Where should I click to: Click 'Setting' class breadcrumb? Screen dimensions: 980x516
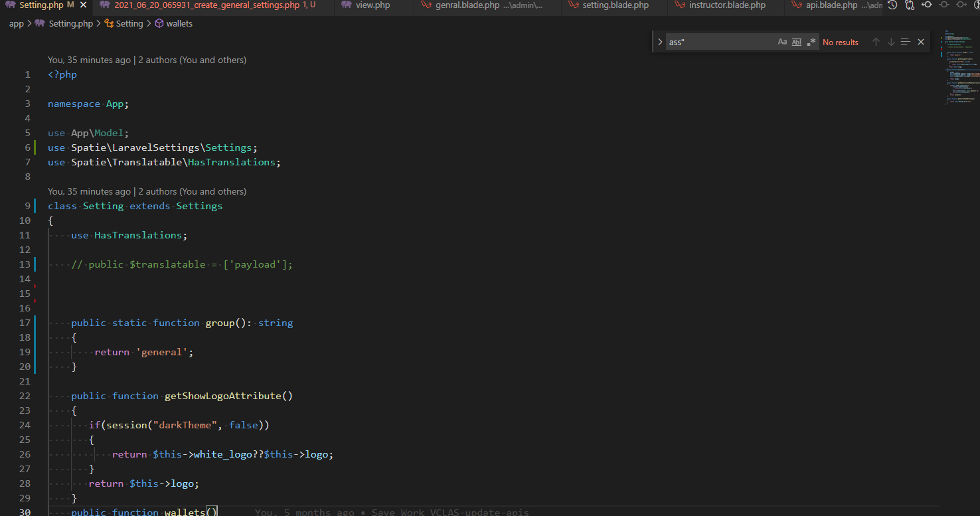[x=129, y=23]
